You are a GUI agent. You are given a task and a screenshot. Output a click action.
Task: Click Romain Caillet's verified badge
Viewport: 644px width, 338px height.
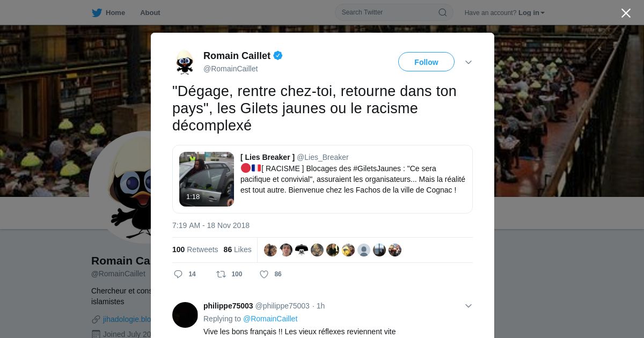(x=278, y=55)
